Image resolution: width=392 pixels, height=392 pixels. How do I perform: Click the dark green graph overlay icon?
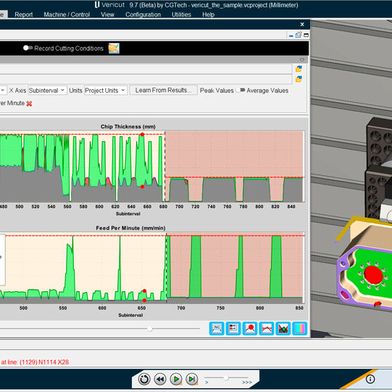click(x=283, y=328)
